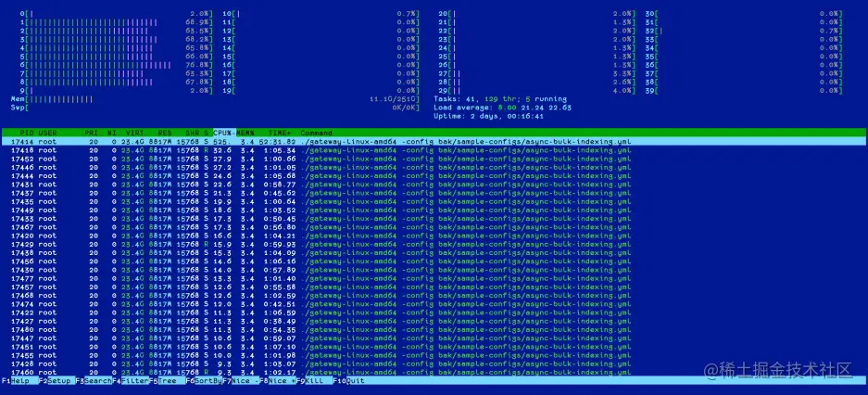
Task: Sort by the NI column header
Action: 112,133
